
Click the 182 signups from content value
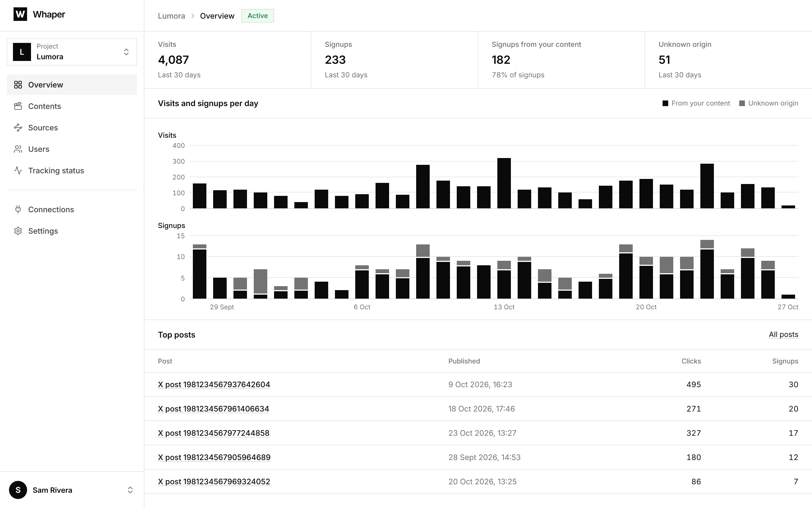[501, 60]
